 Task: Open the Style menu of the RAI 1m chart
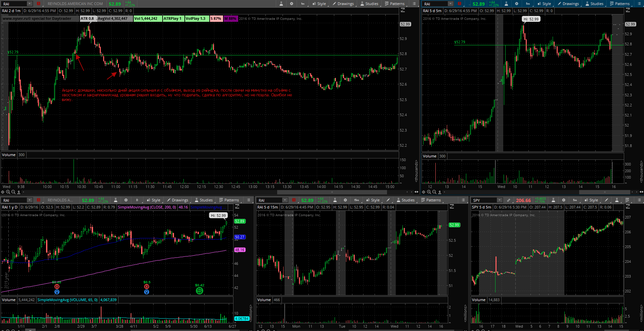319,4
